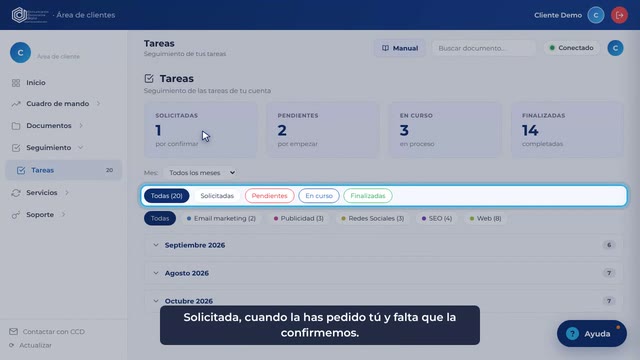Viewport: 640px width, 360px height.
Task: Click the Servicios refresh icon
Action: pyautogui.click(x=16, y=193)
